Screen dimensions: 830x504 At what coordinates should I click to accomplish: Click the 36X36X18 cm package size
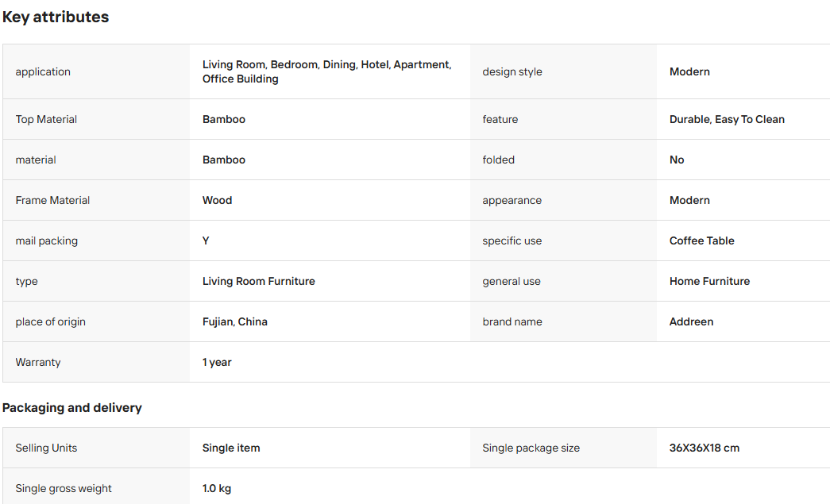point(704,448)
